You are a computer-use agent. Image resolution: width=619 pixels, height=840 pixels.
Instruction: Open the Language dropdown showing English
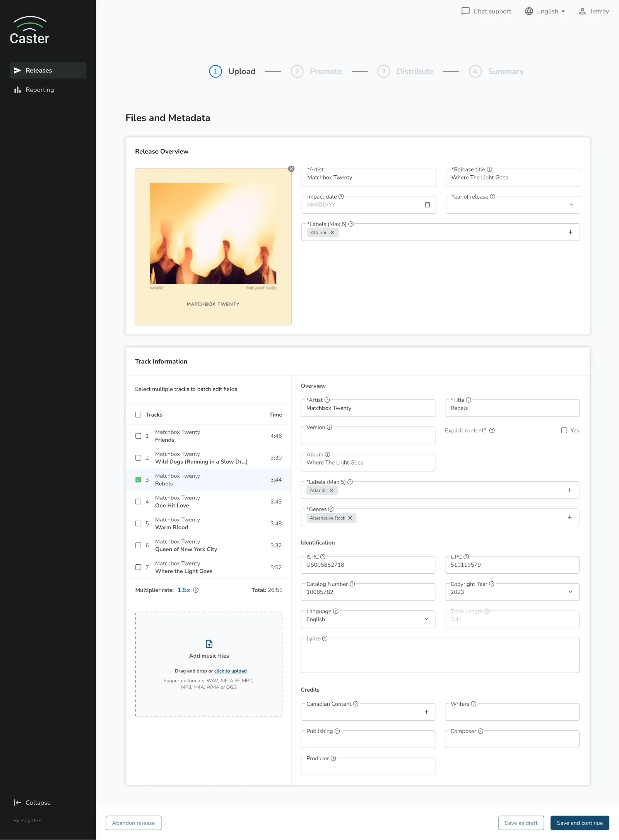point(427,619)
